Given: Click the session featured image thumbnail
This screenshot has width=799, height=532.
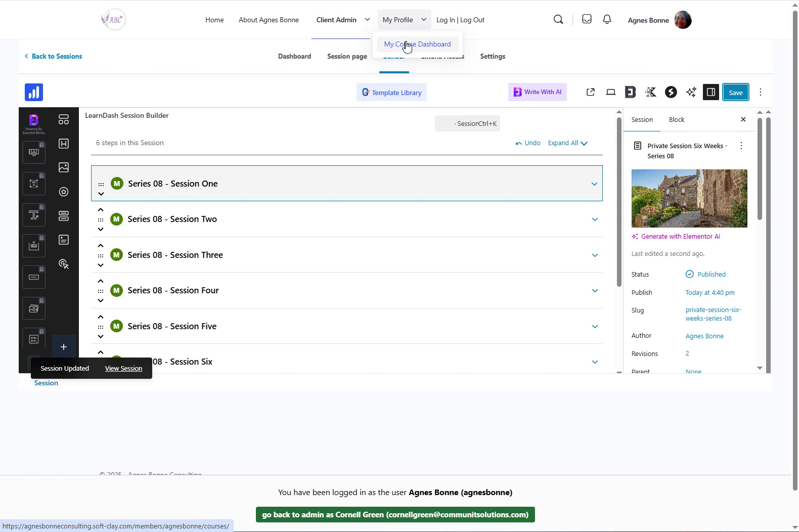Looking at the screenshot, I should point(689,198).
